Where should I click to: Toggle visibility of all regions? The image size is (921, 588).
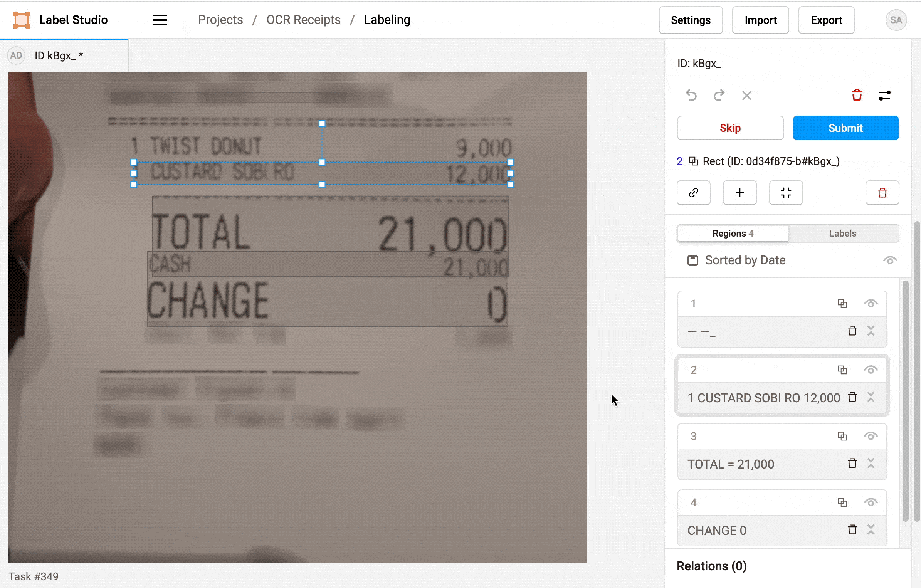coord(890,260)
